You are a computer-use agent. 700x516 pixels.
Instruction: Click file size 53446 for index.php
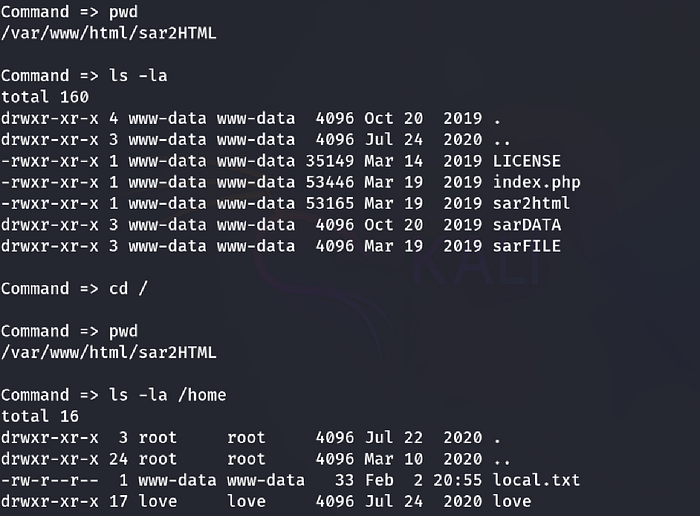[x=329, y=182]
